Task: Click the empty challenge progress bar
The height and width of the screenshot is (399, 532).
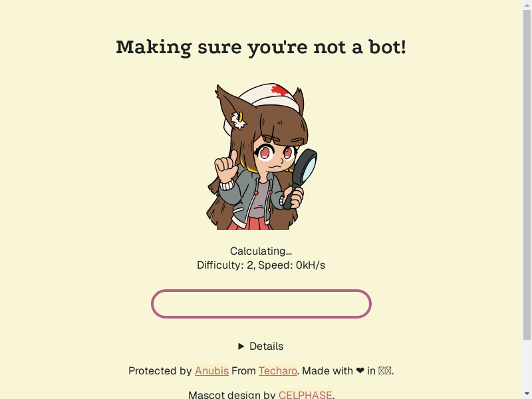Action: coord(261,304)
